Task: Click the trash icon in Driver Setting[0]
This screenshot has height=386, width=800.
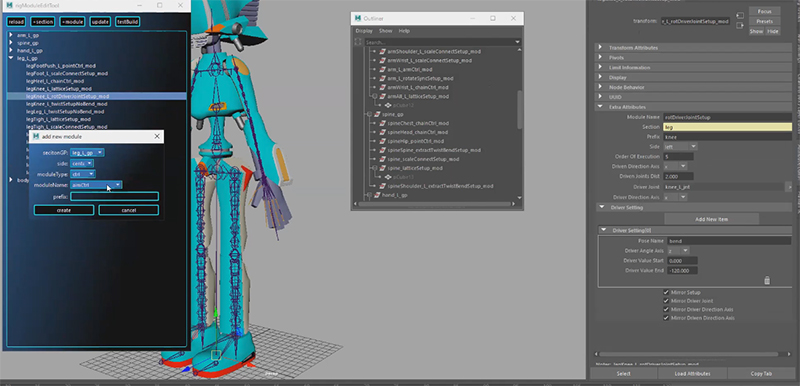Action: point(766,280)
